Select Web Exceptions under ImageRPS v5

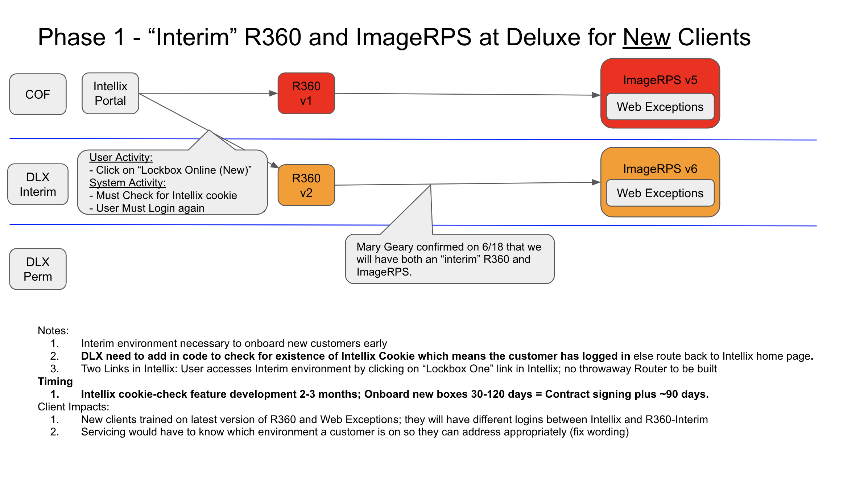click(660, 107)
